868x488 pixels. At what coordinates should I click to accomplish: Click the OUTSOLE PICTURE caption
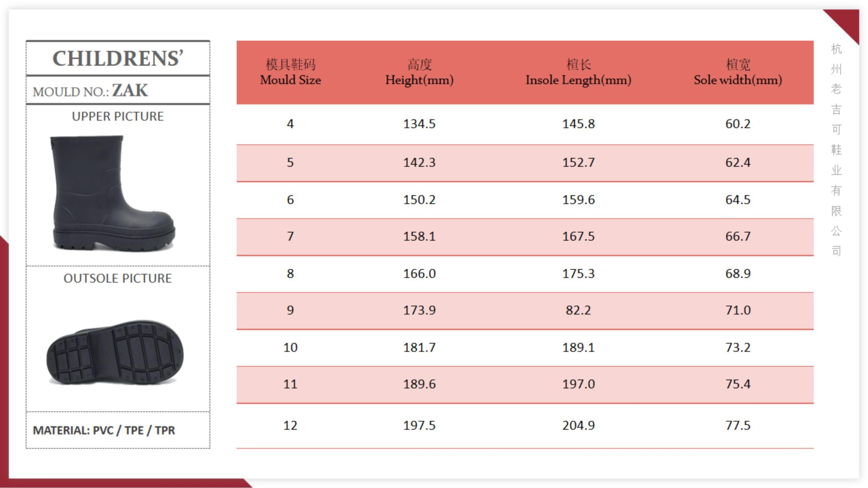(118, 278)
